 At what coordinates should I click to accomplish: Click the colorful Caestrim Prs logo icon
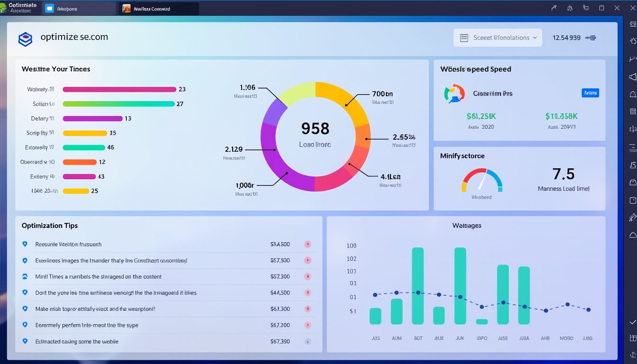coord(454,94)
